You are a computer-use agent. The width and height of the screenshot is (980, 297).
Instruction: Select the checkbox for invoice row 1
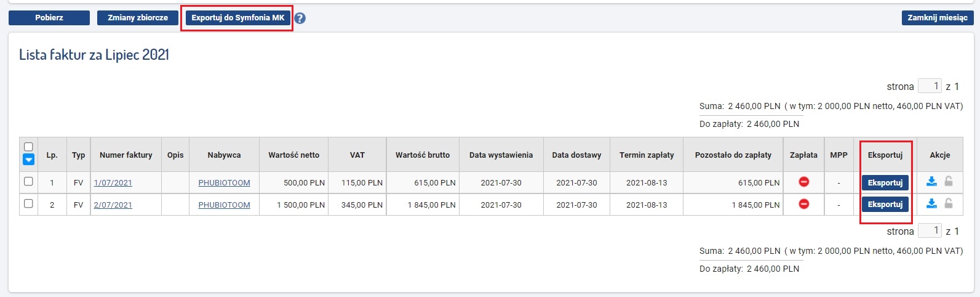[28, 182]
